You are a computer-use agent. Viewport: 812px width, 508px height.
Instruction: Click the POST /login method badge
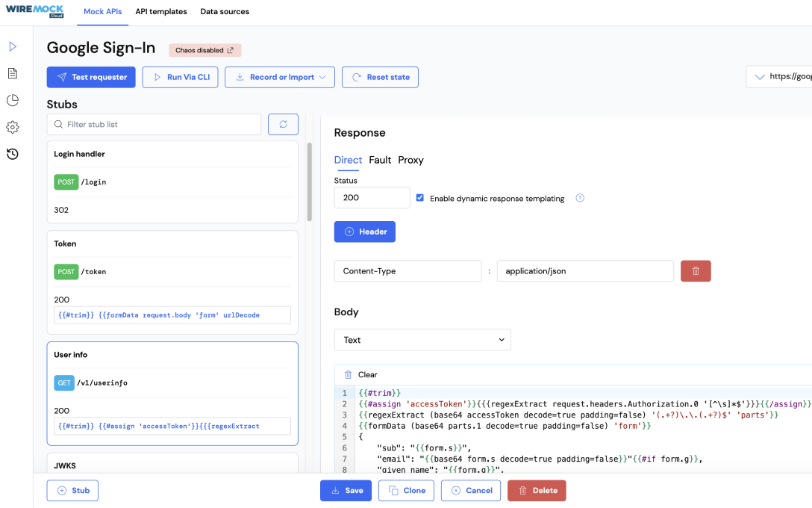tap(66, 182)
